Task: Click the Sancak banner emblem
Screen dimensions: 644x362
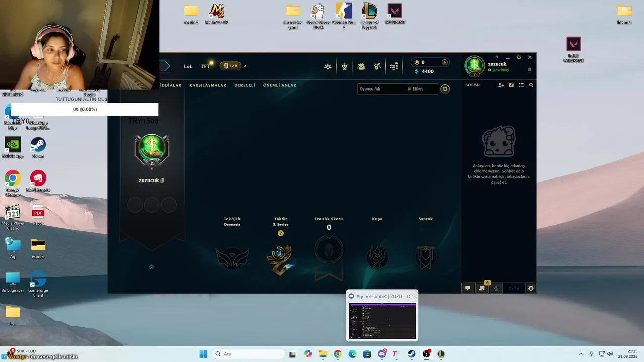Action: point(426,258)
